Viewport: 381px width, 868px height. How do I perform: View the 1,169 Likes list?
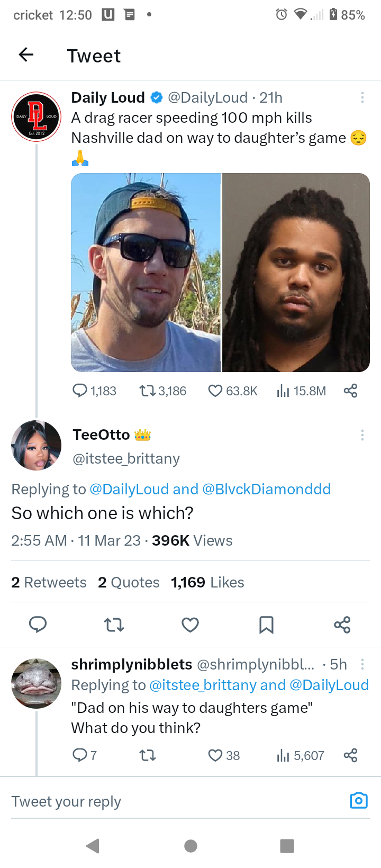point(207,582)
